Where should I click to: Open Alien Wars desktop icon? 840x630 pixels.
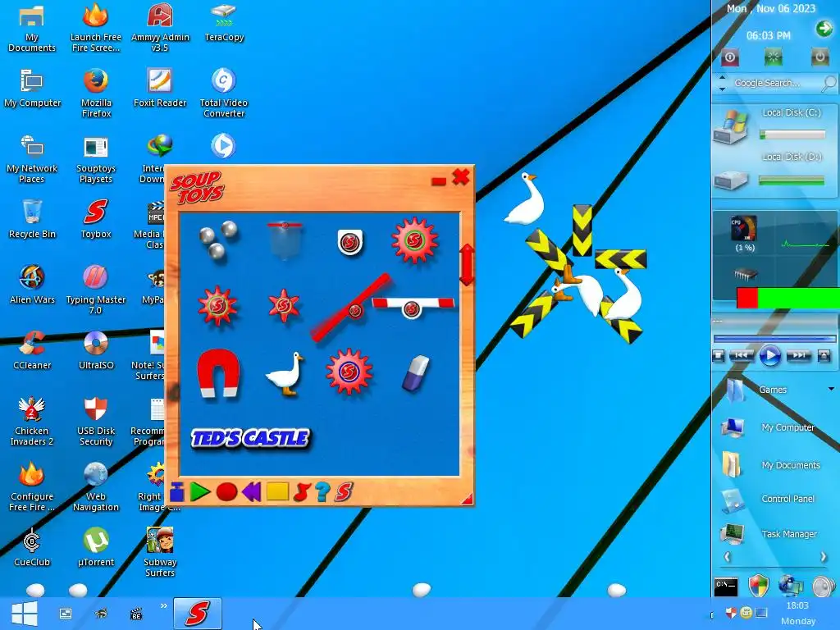[32, 283]
